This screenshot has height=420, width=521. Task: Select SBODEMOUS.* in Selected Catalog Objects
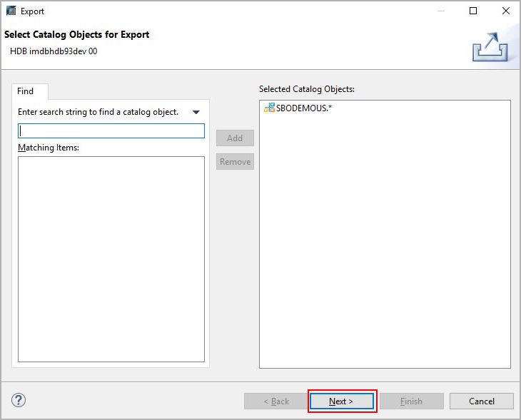[303, 108]
